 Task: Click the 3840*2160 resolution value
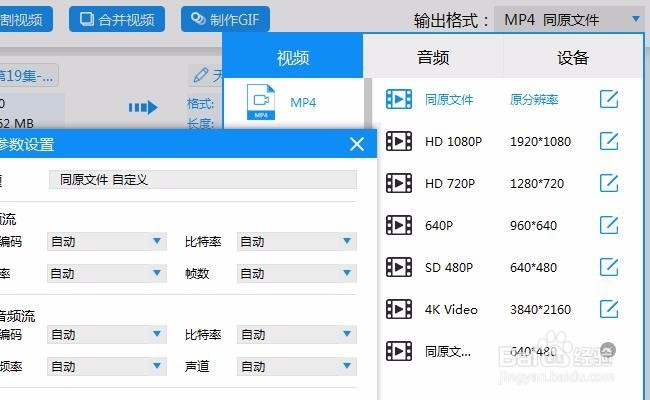coord(541,309)
